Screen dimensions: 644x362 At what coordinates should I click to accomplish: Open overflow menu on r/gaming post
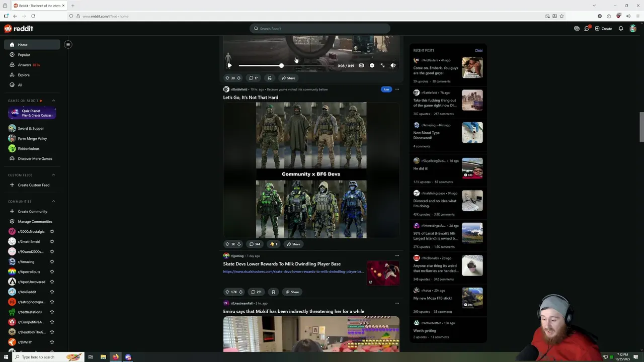coord(397,256)
